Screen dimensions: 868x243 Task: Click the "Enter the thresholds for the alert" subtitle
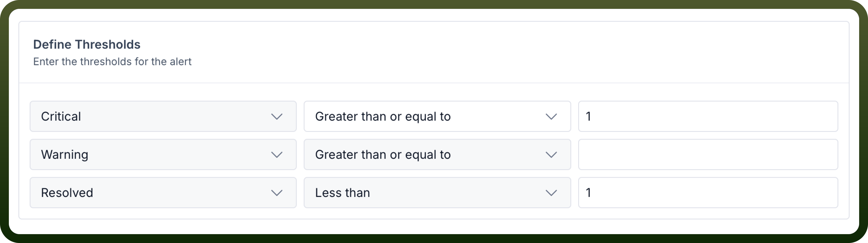click(x=112, y=61)
